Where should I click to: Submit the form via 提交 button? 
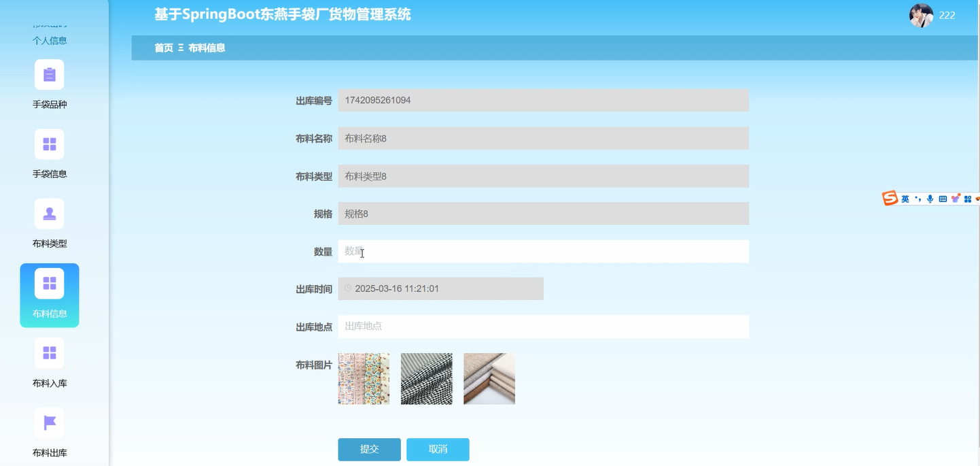pos(369,449)
